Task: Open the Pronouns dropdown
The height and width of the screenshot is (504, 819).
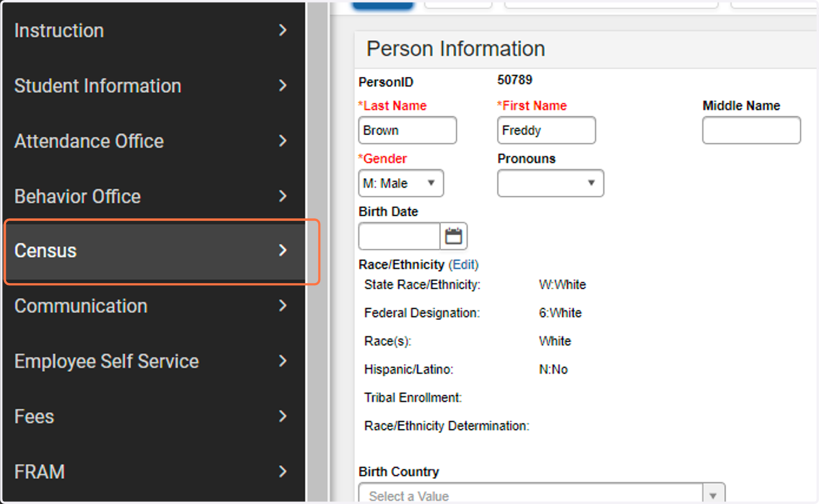Action: [x=550, y=183]
